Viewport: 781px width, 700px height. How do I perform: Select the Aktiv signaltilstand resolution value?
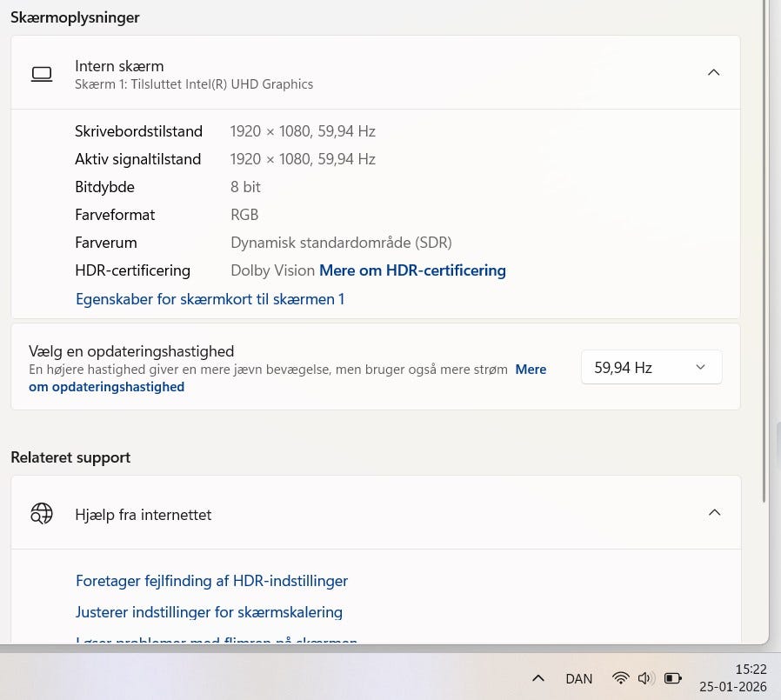pos(303,159)
